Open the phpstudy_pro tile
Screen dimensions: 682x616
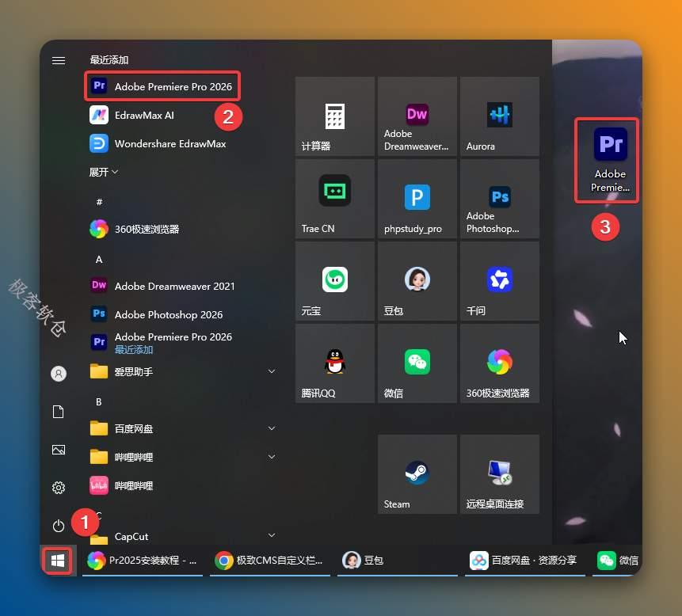click(417, 199)
